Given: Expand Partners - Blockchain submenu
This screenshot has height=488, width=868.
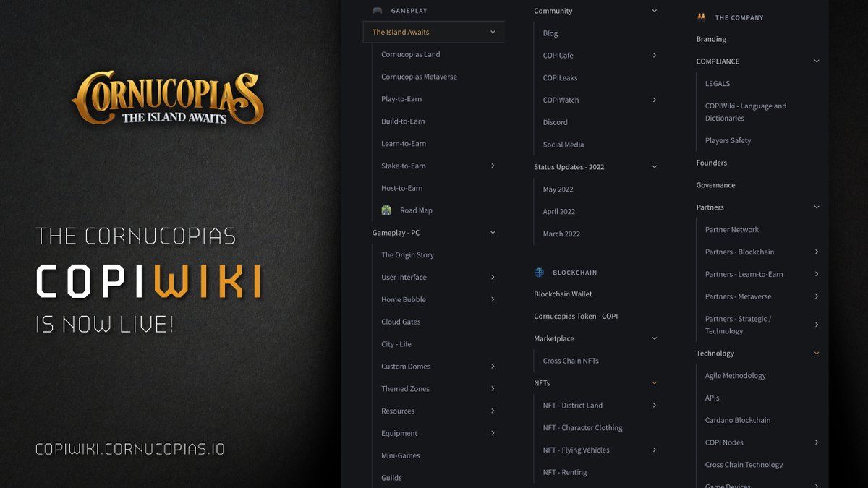Looking at the screenshot, I should coord(817,252).
